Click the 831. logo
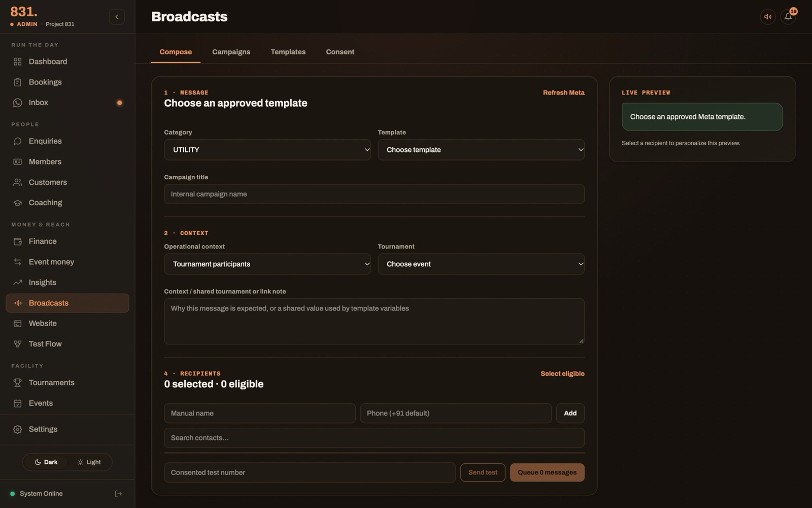Image resolution: width=812 pixels, height=508 pixels. pyautogui.click(x=24, y=11)
